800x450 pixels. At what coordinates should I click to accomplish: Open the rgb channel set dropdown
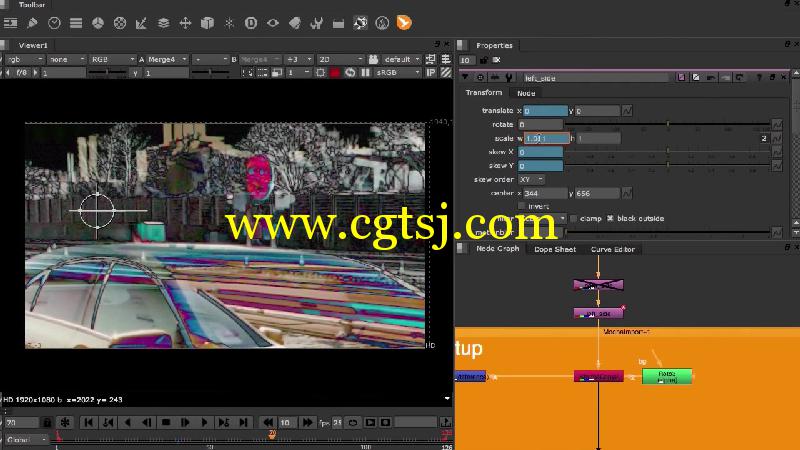coord(24,60)
